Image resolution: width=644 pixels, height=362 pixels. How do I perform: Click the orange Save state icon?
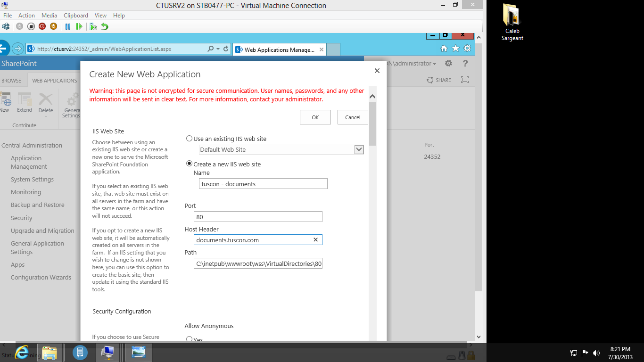point(53,26)
